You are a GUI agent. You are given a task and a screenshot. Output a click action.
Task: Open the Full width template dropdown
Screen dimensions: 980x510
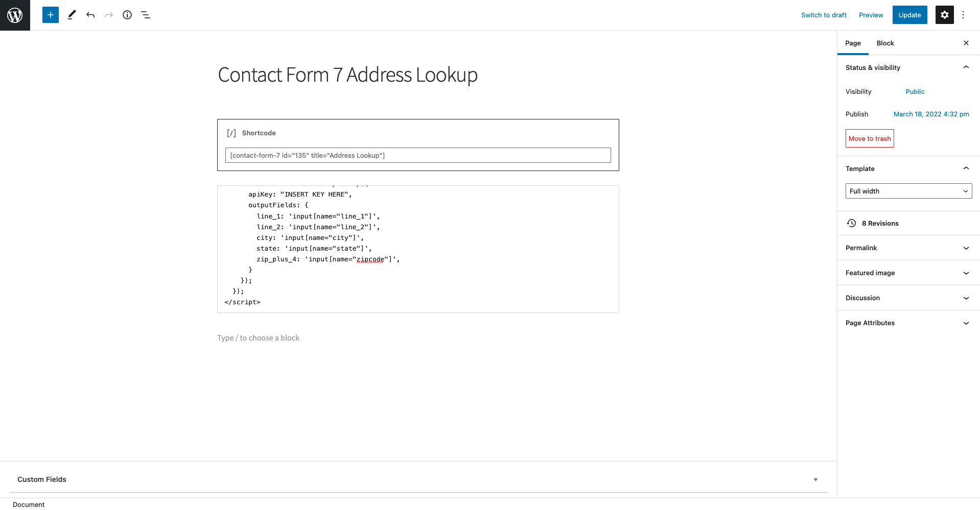coord(908,191)
